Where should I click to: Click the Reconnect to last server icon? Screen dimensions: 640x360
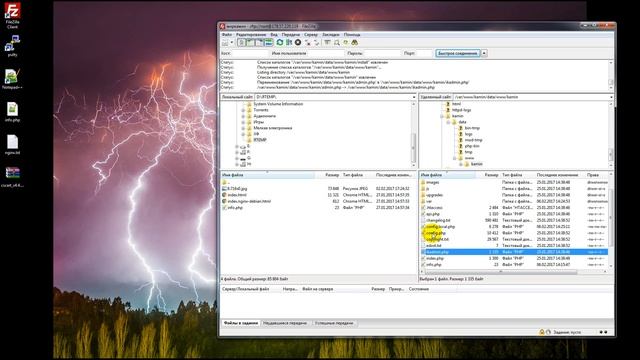click(x=316, y=42)
